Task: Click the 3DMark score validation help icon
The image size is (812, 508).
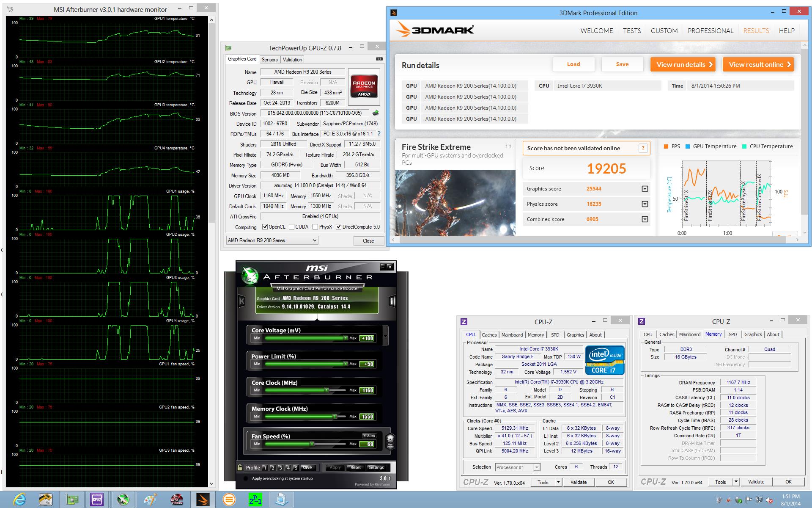Action: [x=643, y=148]
